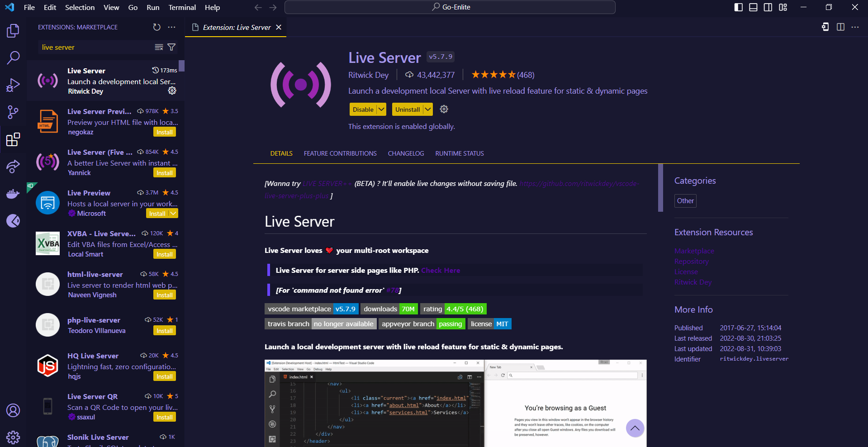The width and height of the screenshot is (868, 447).
Task: Open Live Share view in activity bar
Action: pyautogui.click(x=13, y=166)
